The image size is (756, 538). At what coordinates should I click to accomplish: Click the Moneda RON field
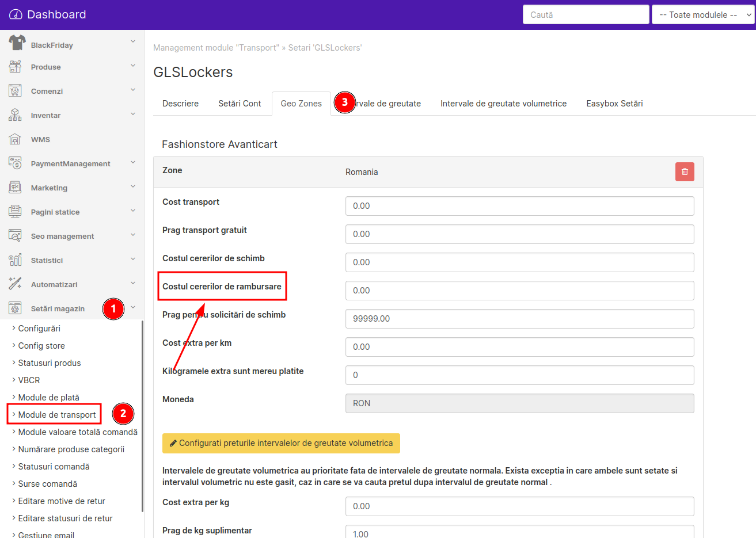519,403
